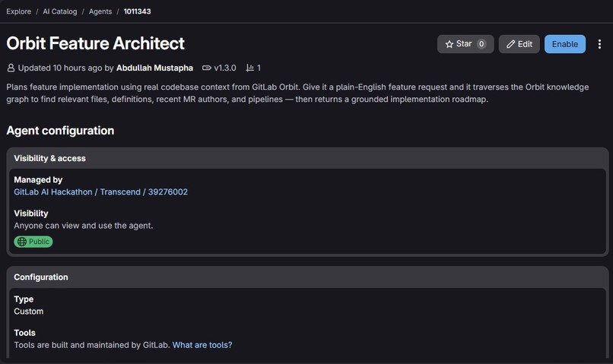
Task: Click the Managed by label
Action: click(x=38, y=179)
